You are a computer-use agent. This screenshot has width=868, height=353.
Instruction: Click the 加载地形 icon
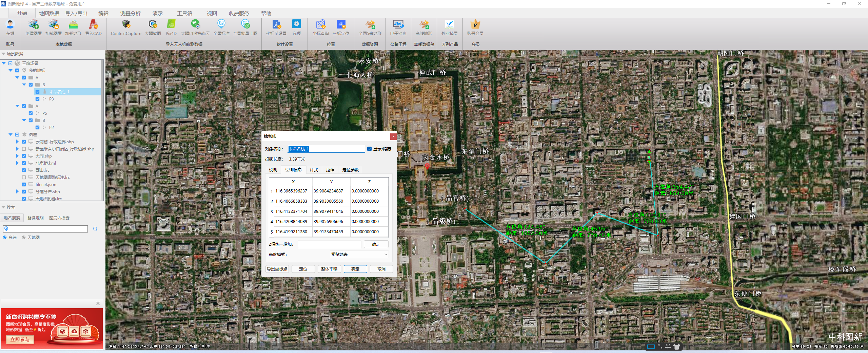73,24
